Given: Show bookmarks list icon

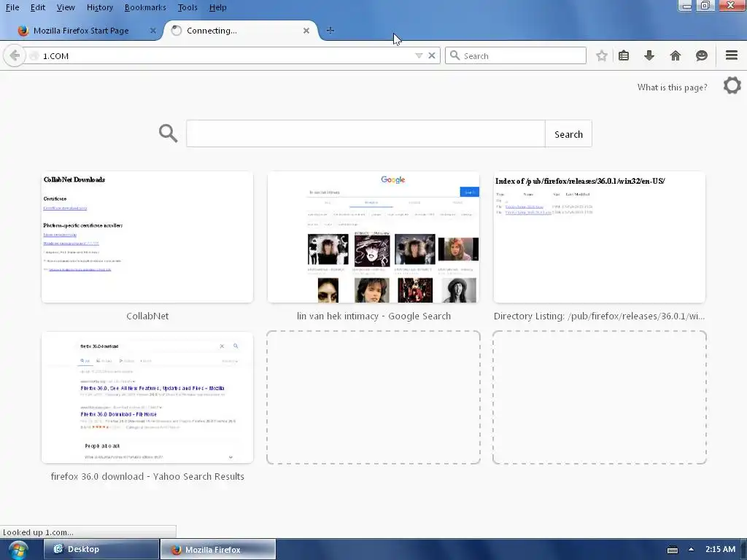Looking at the screenshot, I should (624, 55).
